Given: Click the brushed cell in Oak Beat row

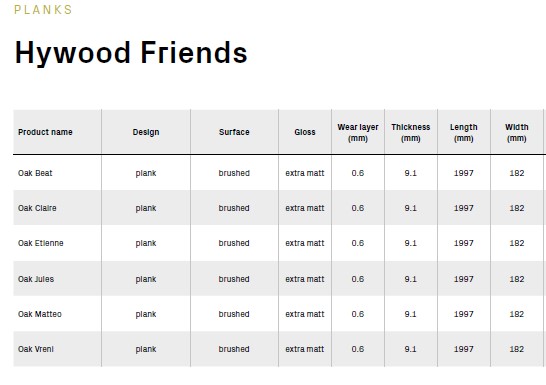Looking at the screenshot, I should coord(234,173).
